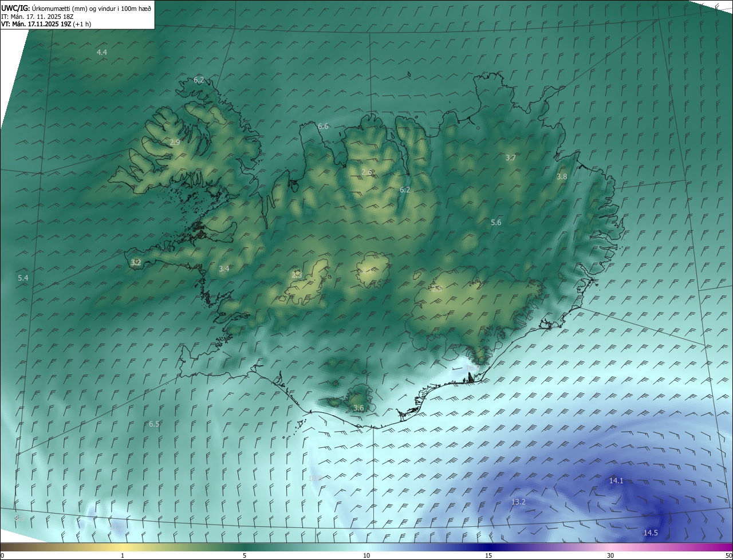Click the map value 4.4
This screenshot has width=733, height=560.
[x=101, y=52]
